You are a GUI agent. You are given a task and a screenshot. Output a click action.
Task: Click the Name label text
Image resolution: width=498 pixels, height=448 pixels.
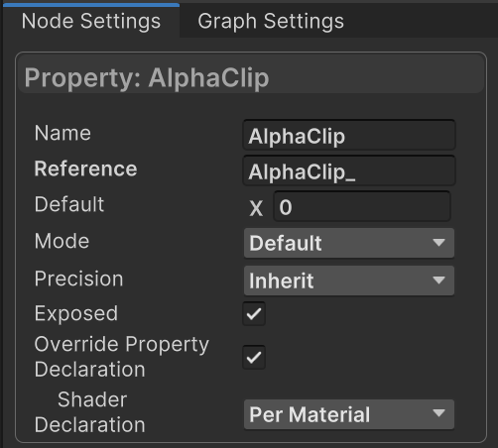coord(62,133)
